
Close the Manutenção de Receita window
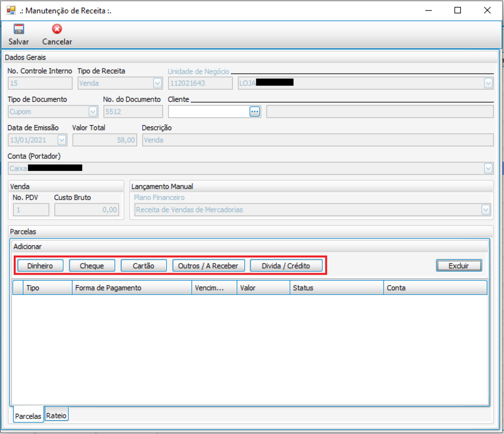[488, 10]
